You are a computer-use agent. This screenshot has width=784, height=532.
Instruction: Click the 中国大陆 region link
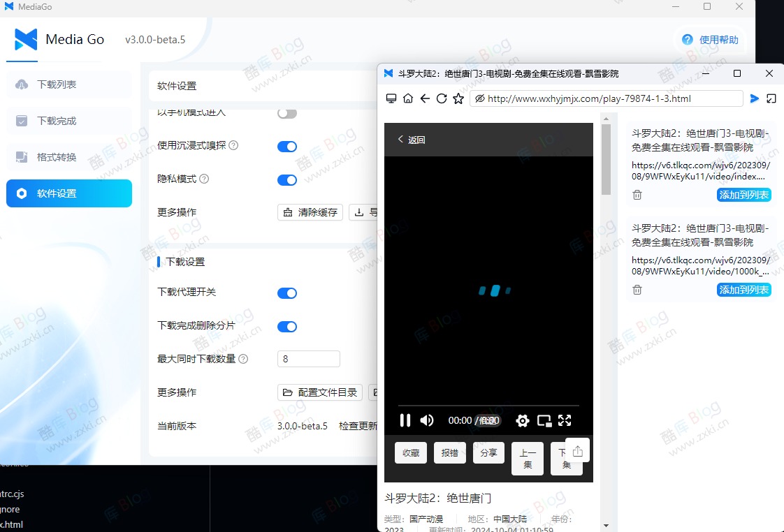(510, 519)
